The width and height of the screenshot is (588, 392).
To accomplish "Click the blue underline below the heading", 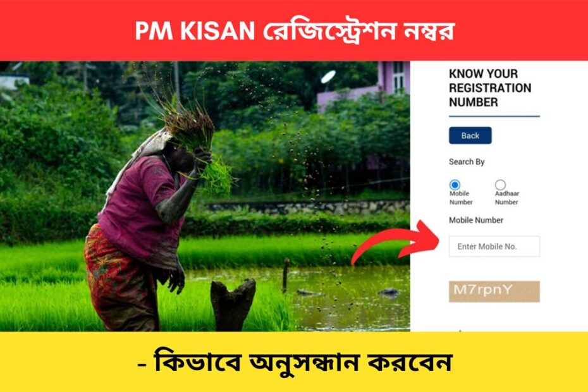I will (494, 116).
